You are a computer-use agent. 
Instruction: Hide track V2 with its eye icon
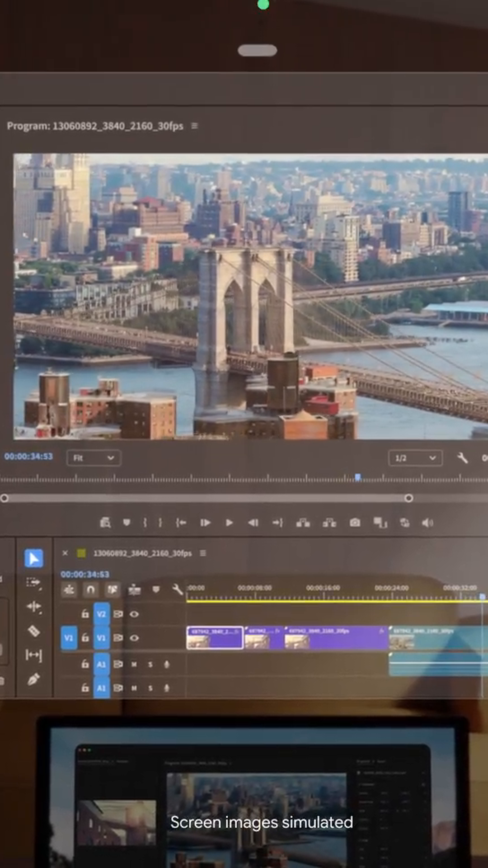tap(134, 614)
